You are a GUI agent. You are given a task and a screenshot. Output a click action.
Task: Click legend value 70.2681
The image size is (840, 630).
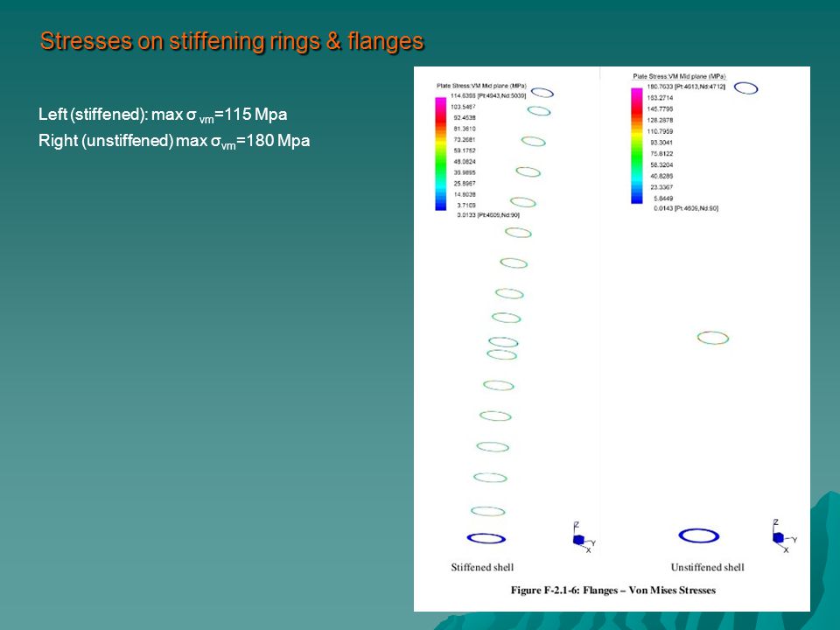pos(465,139)
